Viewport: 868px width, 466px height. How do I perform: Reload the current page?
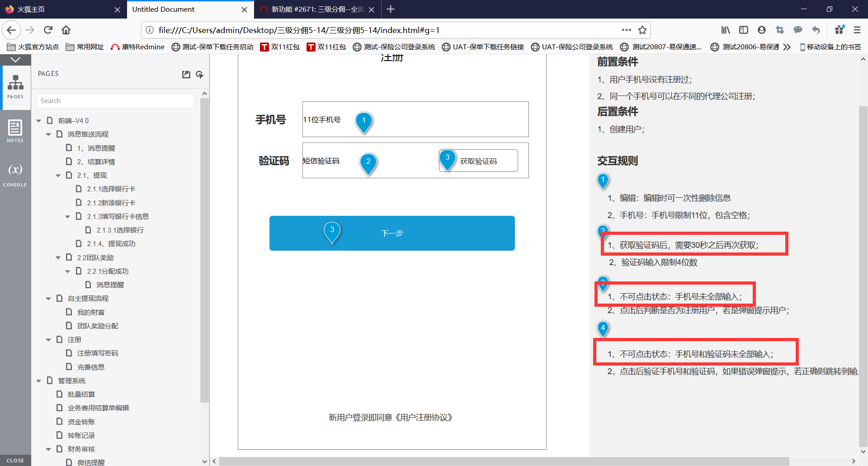tap(48, 30)
